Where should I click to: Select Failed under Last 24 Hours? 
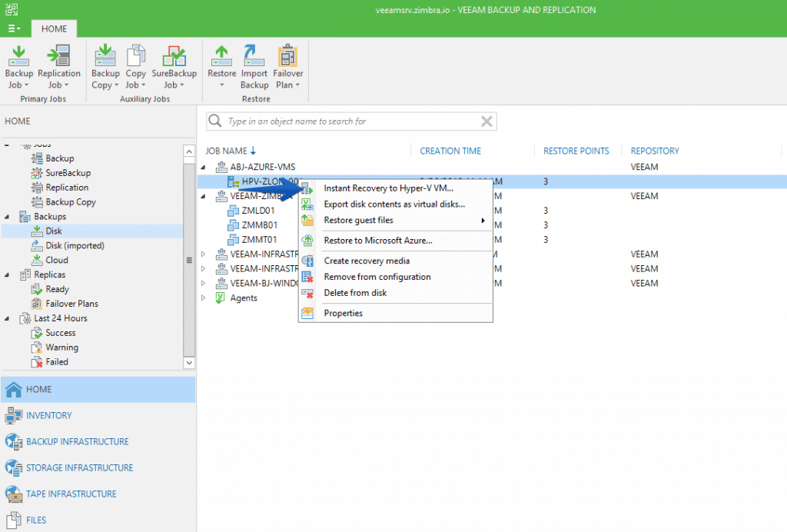click(57, 362)
